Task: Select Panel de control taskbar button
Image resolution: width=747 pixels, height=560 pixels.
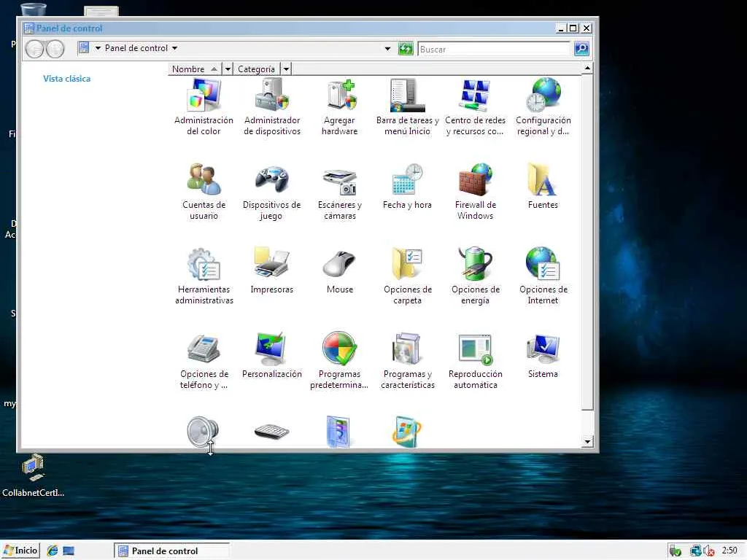Action: coord(171,551)
